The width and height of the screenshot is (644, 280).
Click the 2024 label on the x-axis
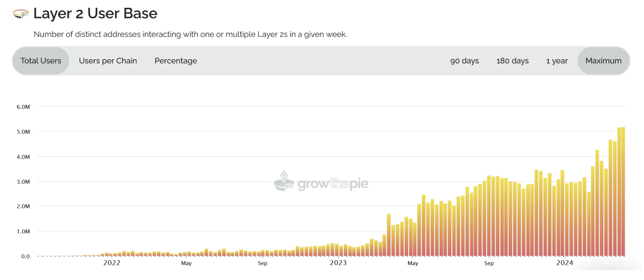pos(565,263)
